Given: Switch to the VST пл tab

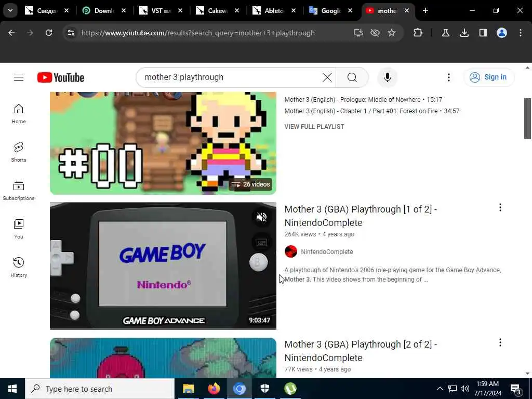Looking at the screenshot, I should (x=161, y=11).
